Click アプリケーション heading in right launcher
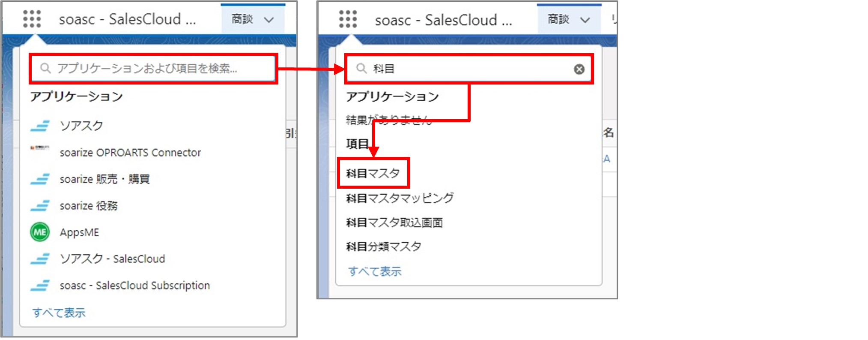The height and width of the screenshot is (340, 868). pos(393,96)
